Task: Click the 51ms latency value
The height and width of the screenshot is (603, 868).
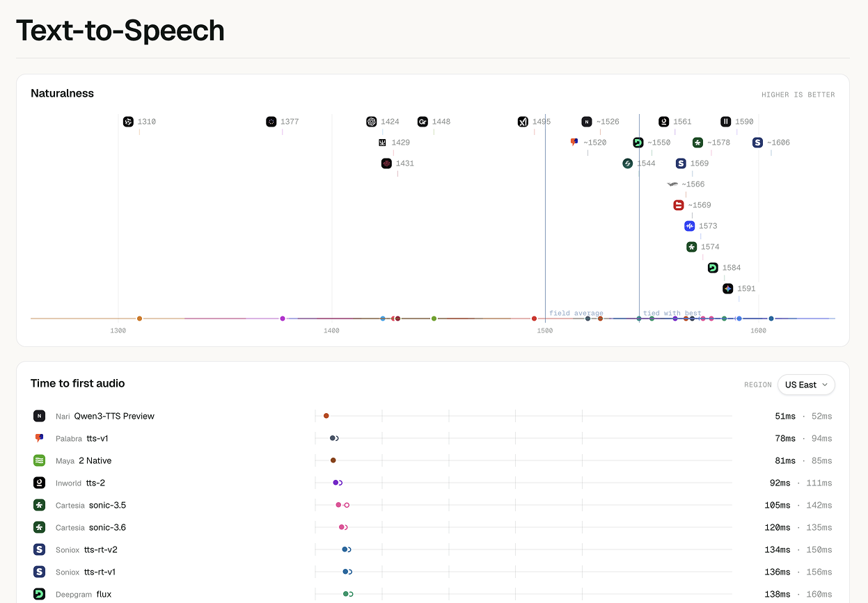Action: point(785,416)
